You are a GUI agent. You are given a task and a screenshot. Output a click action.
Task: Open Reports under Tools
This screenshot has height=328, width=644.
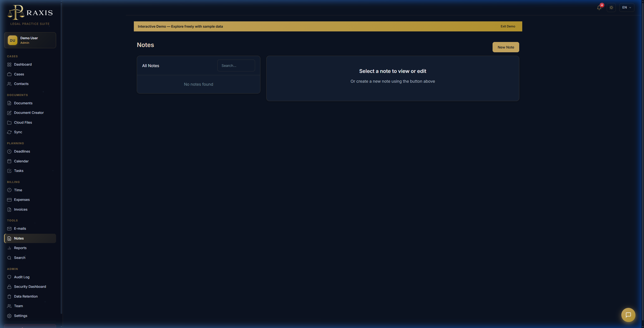30,248
